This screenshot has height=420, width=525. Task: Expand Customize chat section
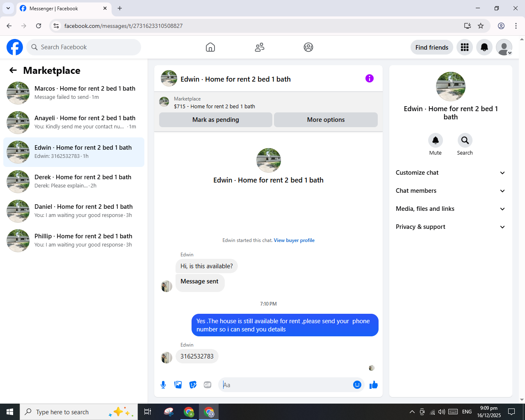tap(450, 173)
